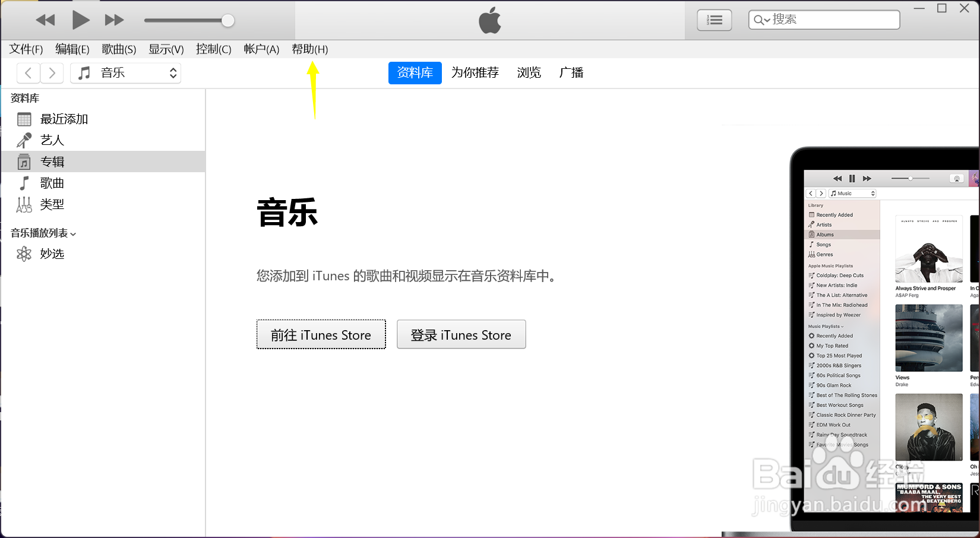The width and height of the screenshot is (980, 538).
Task: Click the fast forward next track button
Action: pos(114,20)
